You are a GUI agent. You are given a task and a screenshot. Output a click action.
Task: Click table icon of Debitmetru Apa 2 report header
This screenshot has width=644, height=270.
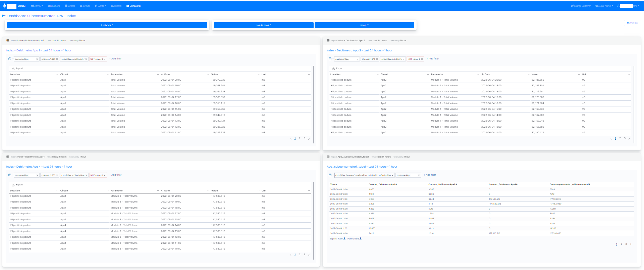[328, 41]
